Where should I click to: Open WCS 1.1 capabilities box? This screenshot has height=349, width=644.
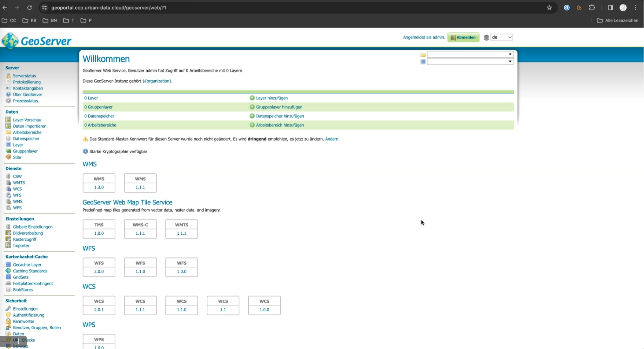[223, 305]
